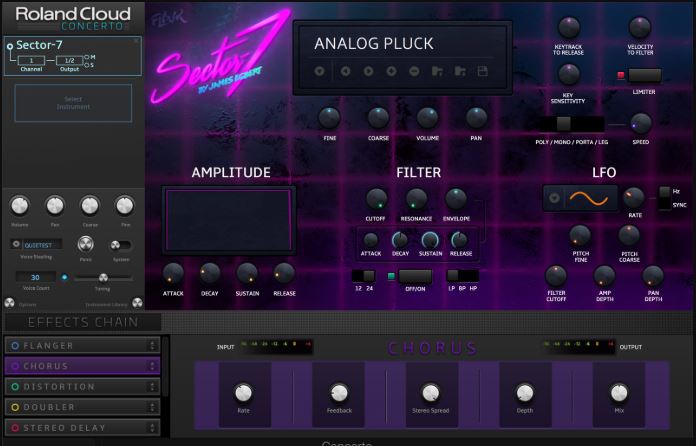Select the STEREO DELAY effect in the chain
This screenshot has width=696, height=446.
coord(83,428)
